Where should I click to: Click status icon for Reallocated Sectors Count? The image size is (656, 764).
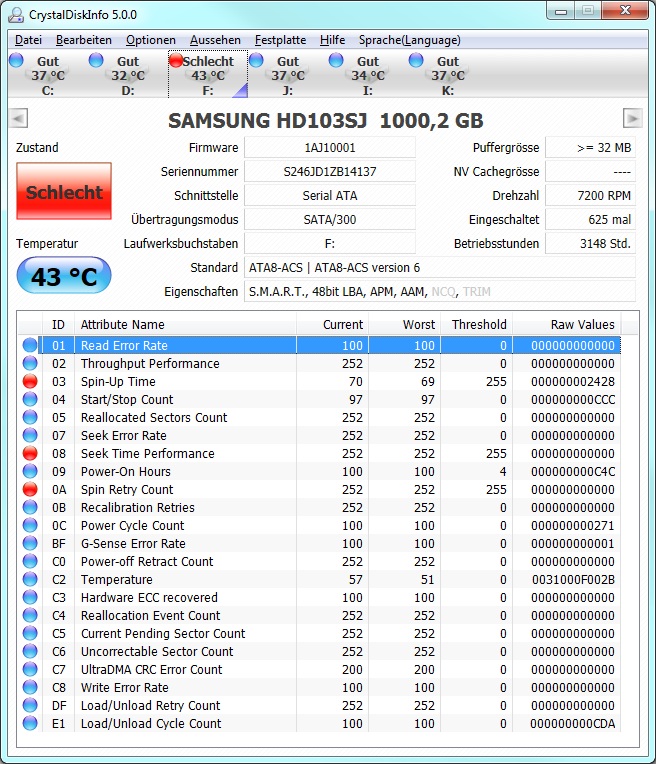[30, 417]
